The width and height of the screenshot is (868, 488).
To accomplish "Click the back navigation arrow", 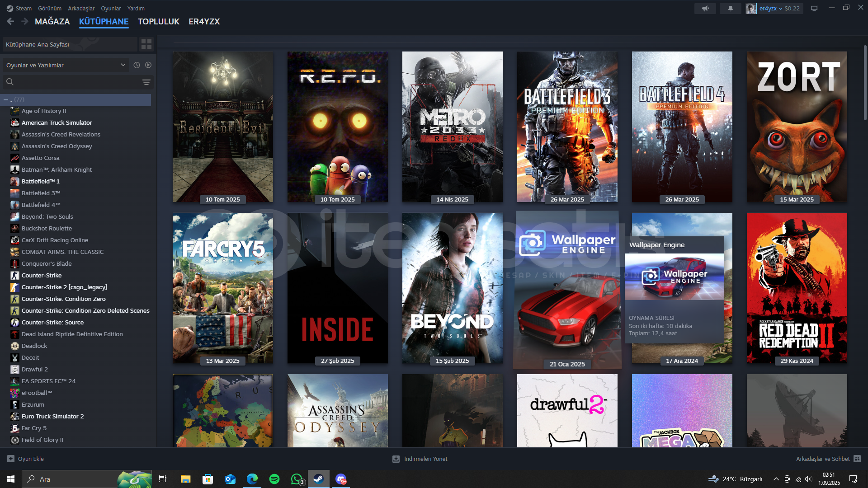I will 10,21.
